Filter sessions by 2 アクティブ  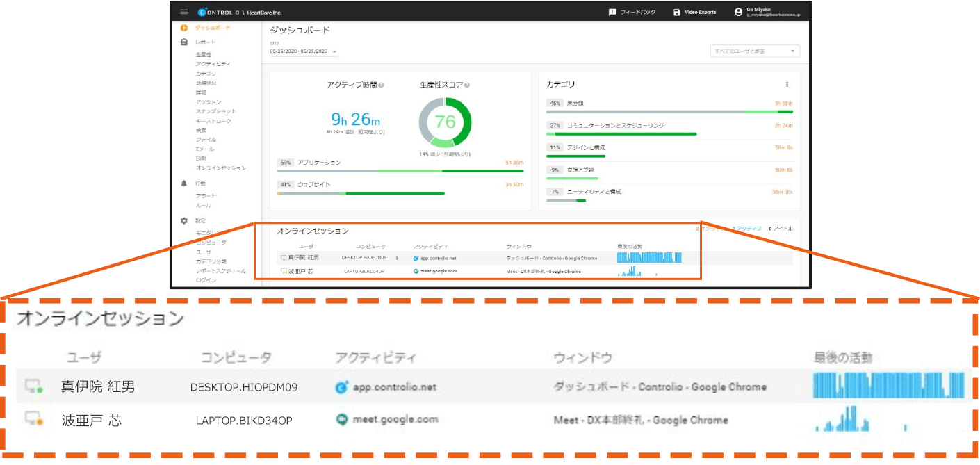747,229
